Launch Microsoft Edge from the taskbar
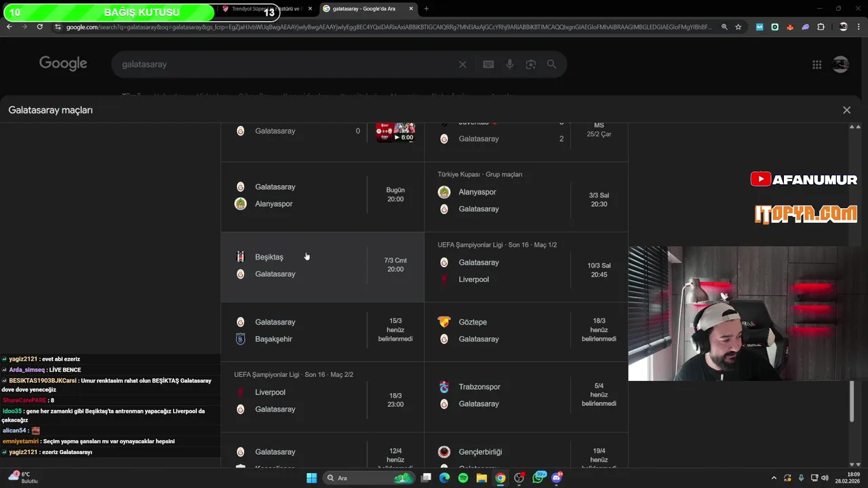Screen dimensions: 868x488 tap(444, 478)
